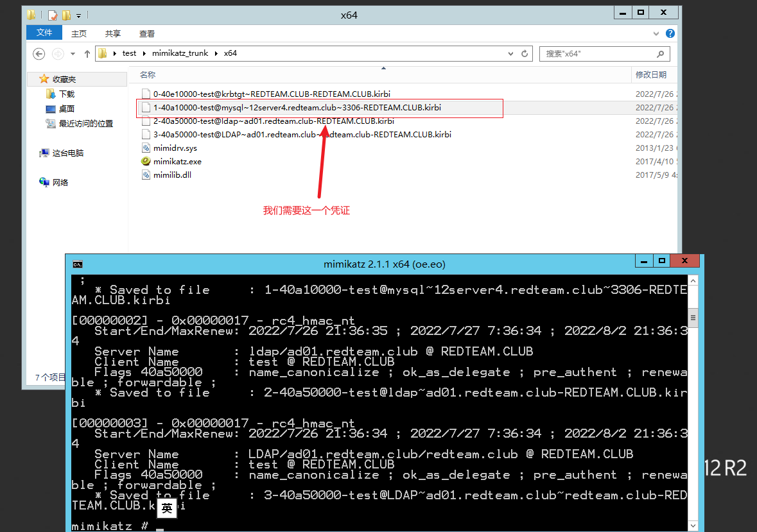The height and width of the screenshot is (532, 757).
Task: Click the 网络 network icon
Action: (44, 182)
